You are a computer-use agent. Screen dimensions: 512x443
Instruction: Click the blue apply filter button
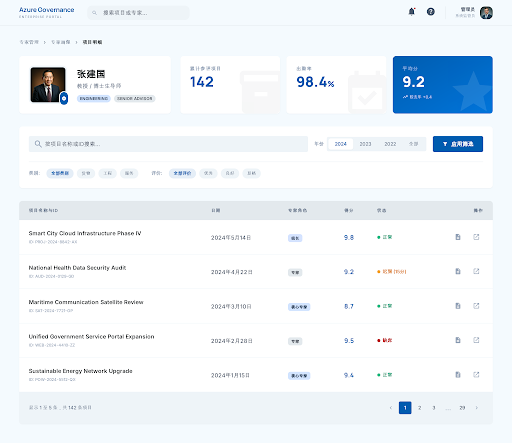[458, 144]
